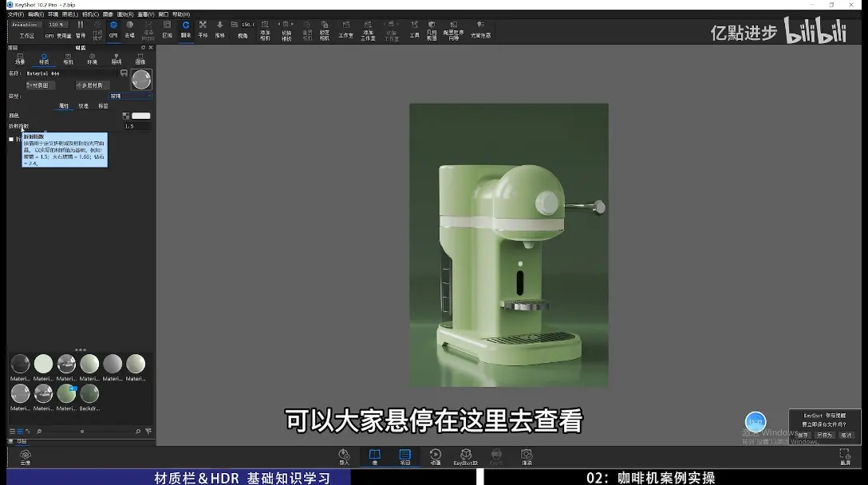The height and width of the screenshot is (485, 868).
Task: Click the material name field Material #44
Action: click(x=72, y=73)
